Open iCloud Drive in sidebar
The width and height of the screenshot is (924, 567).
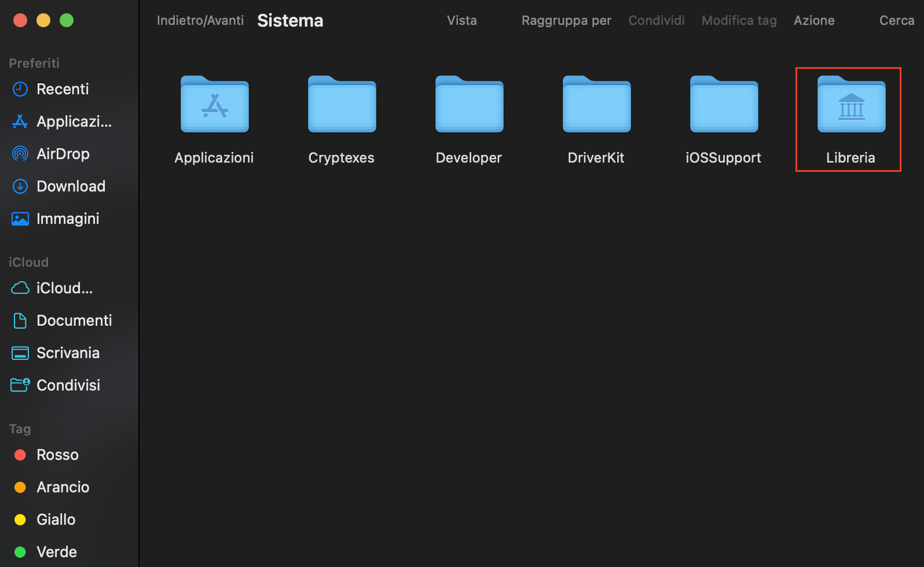click(x=64, y=288)
